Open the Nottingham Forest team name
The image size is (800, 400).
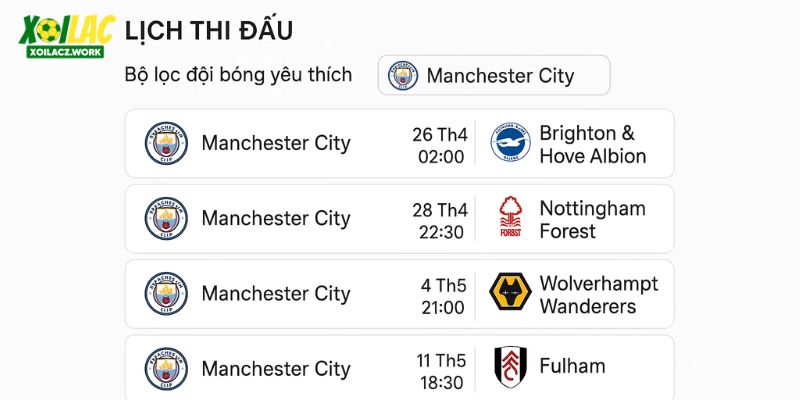pos(592,219)
